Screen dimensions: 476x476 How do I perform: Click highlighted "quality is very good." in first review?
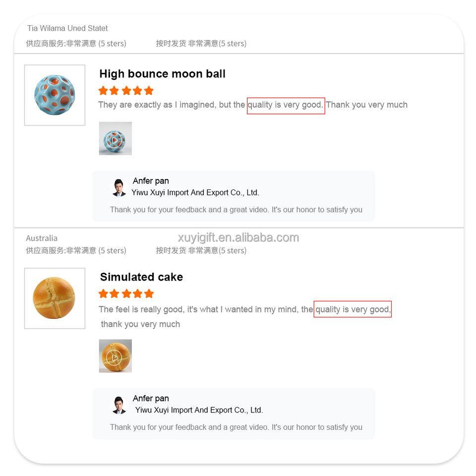(286, 105)
